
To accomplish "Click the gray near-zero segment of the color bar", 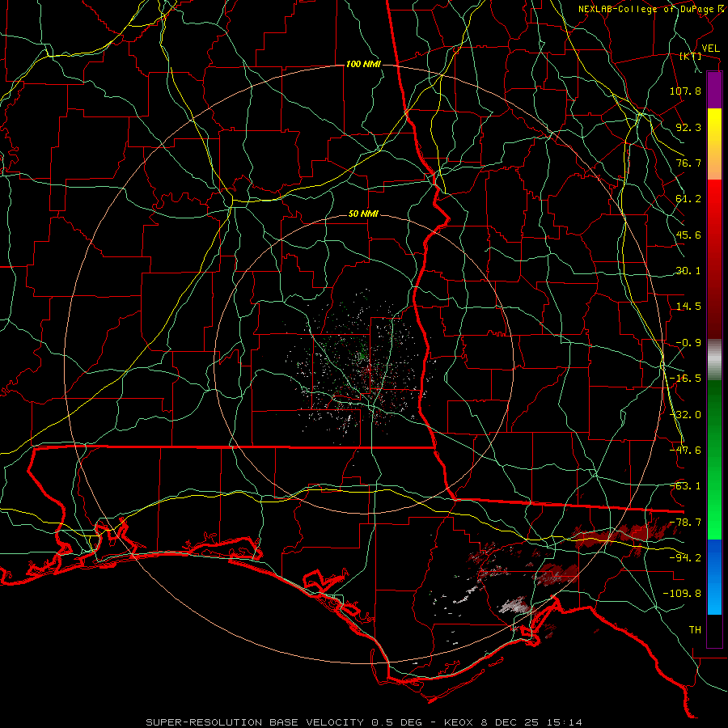I will [x=714, y=360].
